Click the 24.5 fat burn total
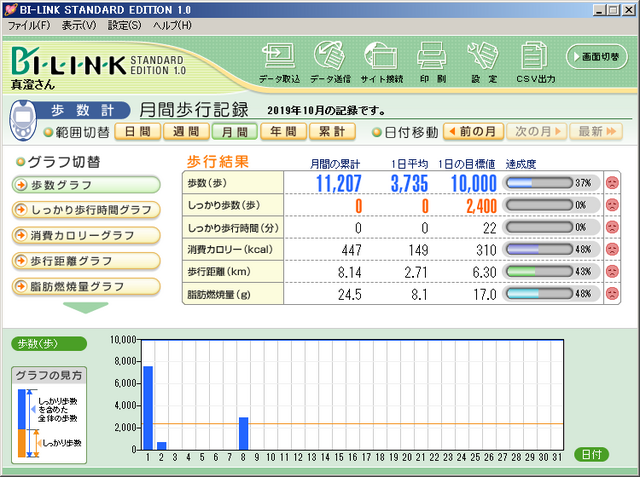The image size is (640, 477). (349, 294)
